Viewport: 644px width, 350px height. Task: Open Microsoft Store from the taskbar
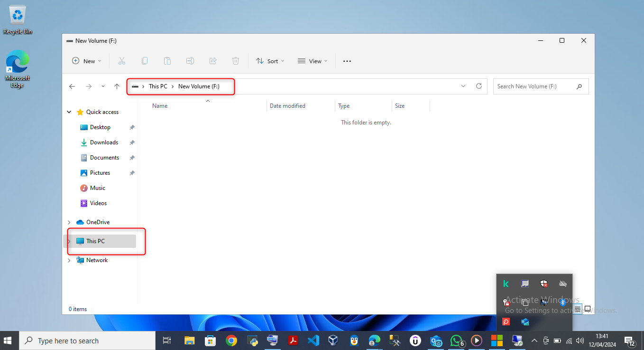pos(211,341)
